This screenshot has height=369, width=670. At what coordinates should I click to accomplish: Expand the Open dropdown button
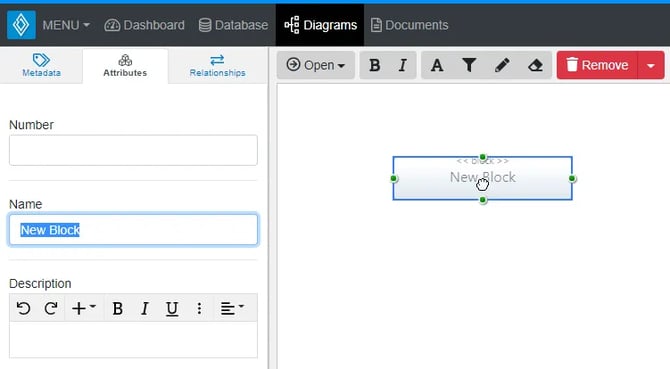tap(316, 65)
